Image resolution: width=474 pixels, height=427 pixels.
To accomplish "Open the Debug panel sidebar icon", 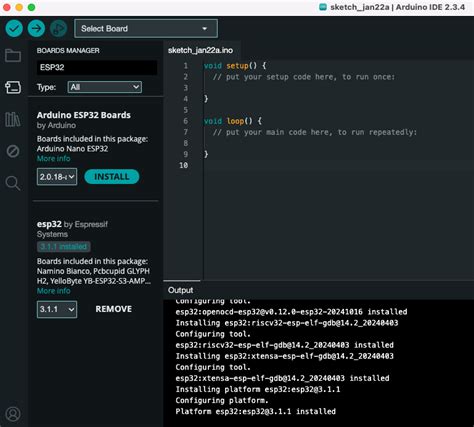I will pyautogui.click(x=13, y=151).
